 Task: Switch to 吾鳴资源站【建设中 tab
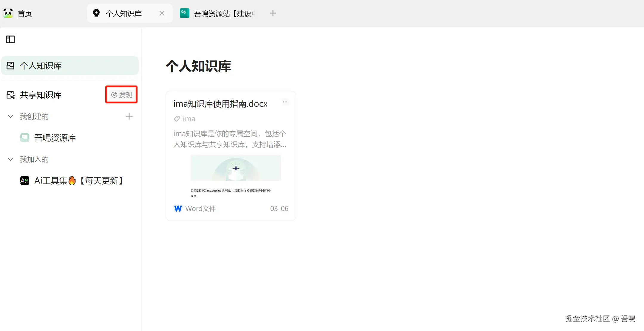224,13
